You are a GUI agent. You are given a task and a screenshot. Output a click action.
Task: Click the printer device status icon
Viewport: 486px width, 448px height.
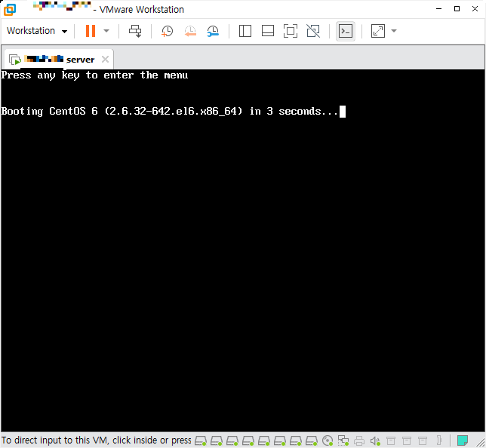tap(359, 440)
